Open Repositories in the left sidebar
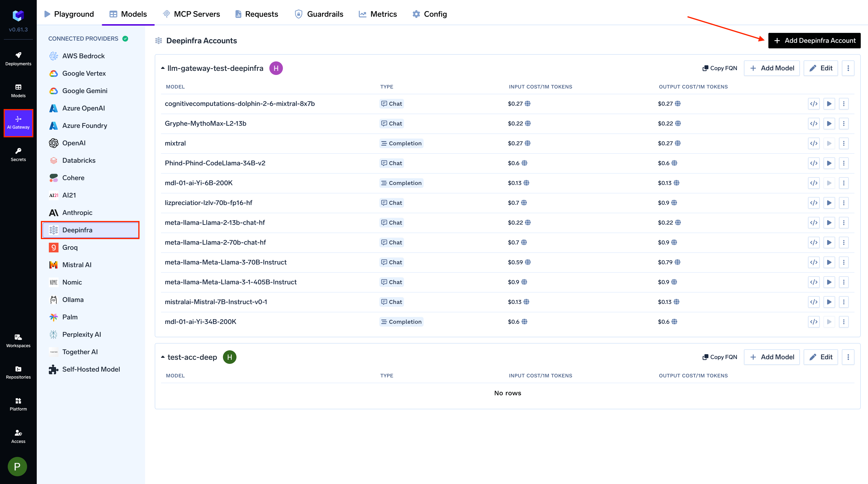 coord(18,373)
